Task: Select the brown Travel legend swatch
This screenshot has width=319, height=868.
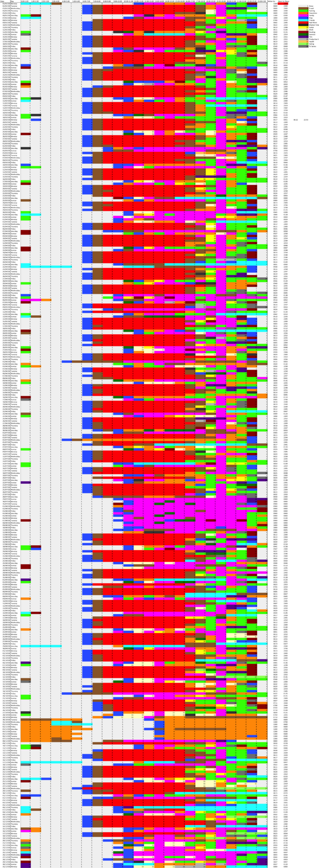Action: 303,8
